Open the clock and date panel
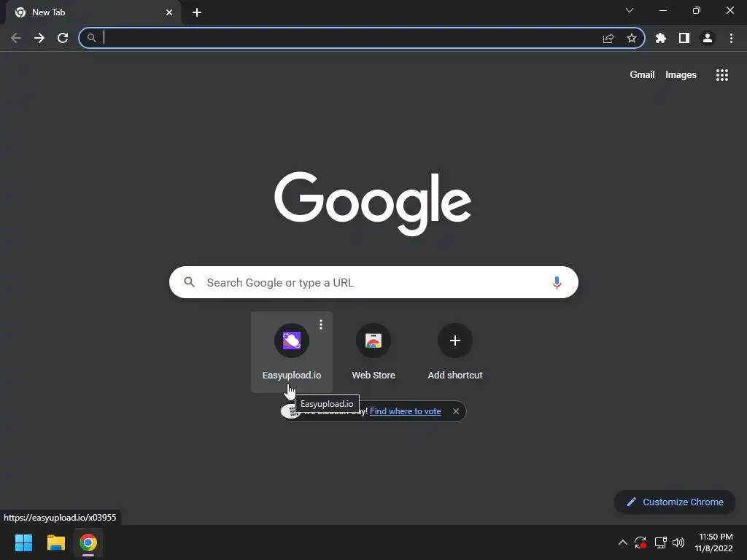The image size is (747, 560). point(713,542)
